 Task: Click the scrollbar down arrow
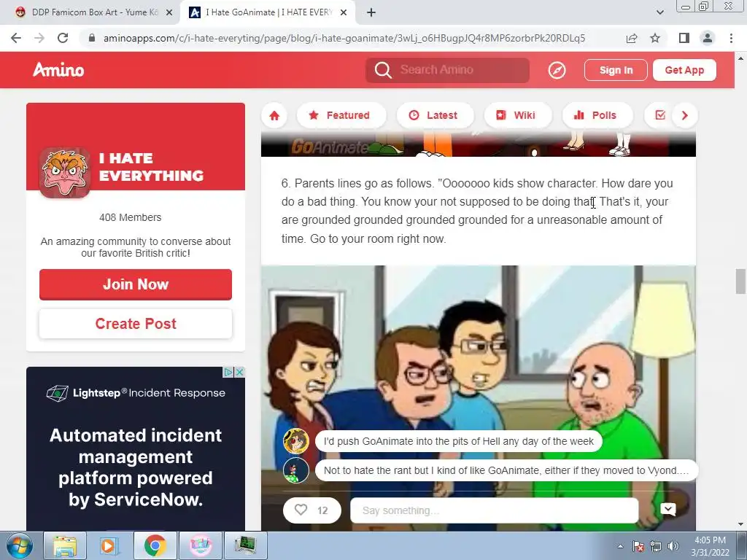(740, 525)
